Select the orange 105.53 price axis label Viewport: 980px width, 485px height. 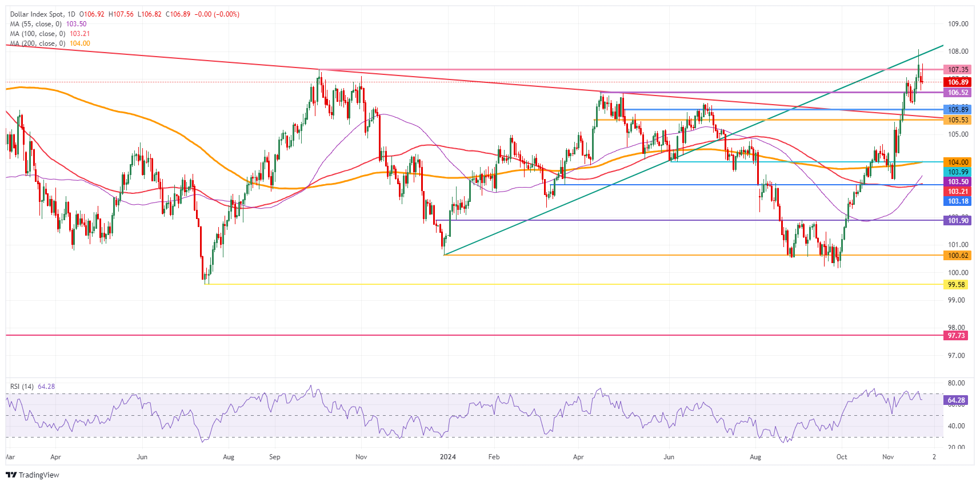tap(958, 120)
